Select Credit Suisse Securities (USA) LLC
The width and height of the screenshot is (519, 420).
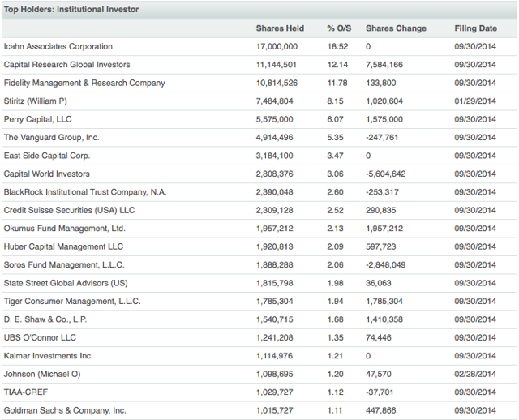point(69,210)
